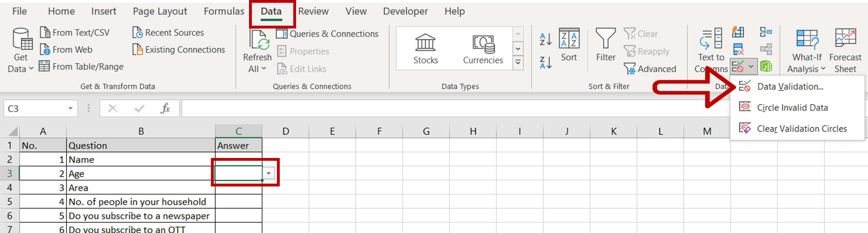Open the View tab
The width and height of the screenshot is (868, 233).
pos(356,11)
